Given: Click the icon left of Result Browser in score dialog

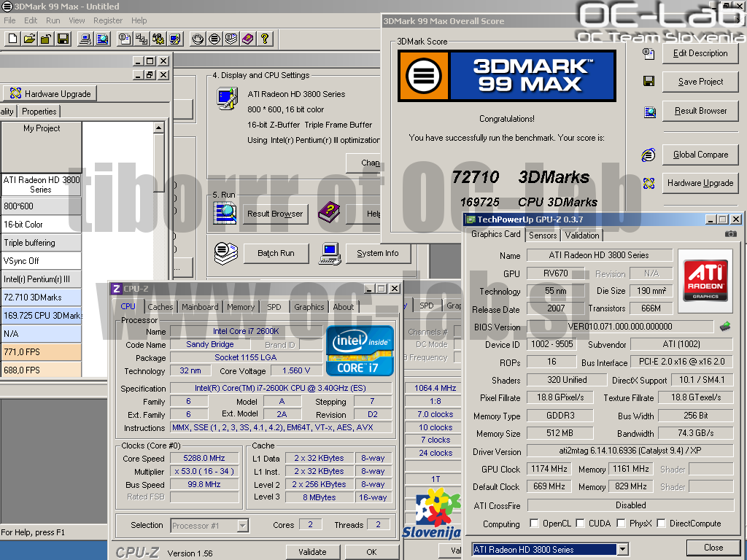Looking at the screenshot, I should (x=649, y=112).
